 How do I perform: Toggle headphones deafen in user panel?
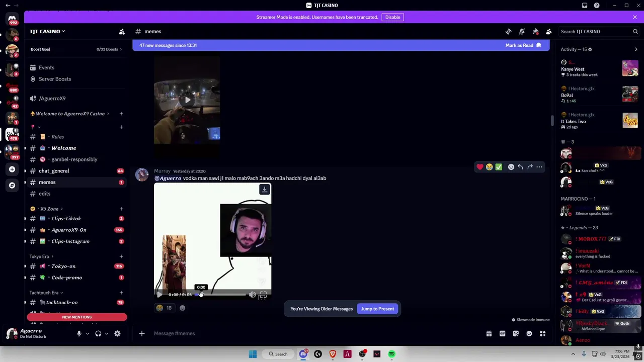pyautogui.click(x=98, y=334)
